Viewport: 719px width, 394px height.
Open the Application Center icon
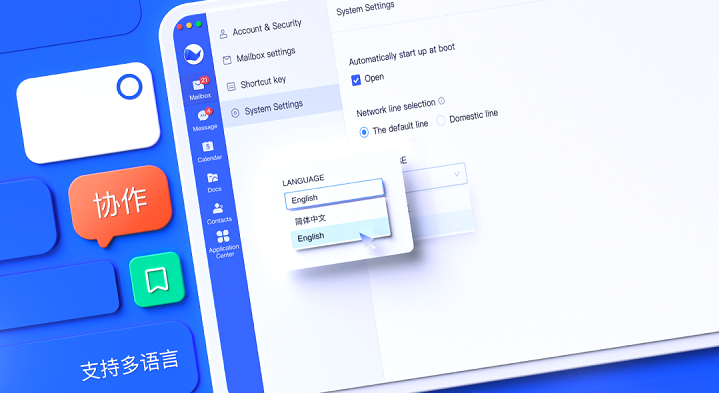coord(223,244)
